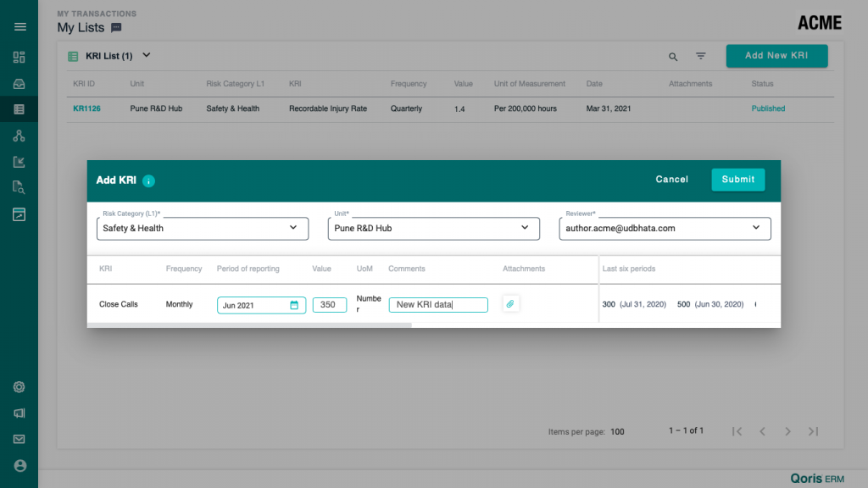Cancel the Add KRI dialog

(x=672, y=180)
